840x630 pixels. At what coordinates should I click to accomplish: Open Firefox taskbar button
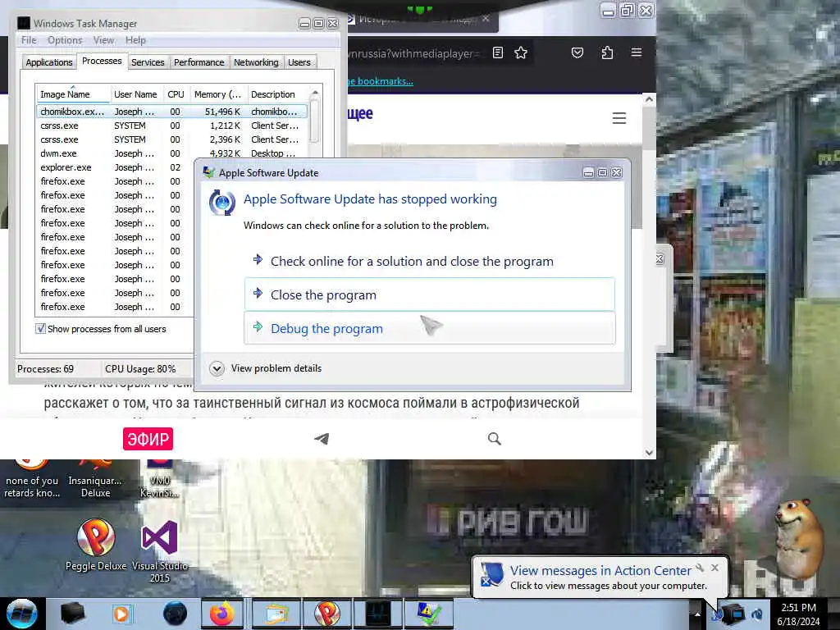[x=221, y=614]
